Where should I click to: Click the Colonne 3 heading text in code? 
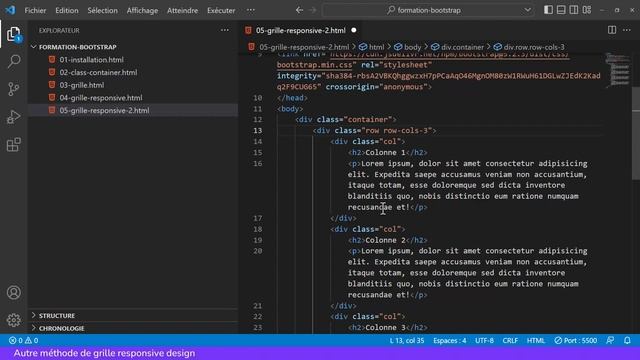pyautogui.click(x=385, y=327)
